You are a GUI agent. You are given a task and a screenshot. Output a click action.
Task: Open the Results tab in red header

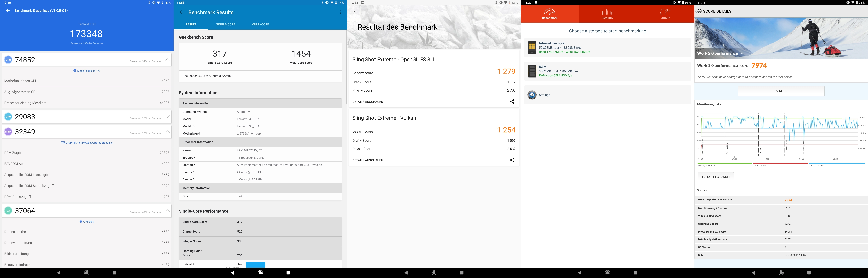tap(608, 14)
